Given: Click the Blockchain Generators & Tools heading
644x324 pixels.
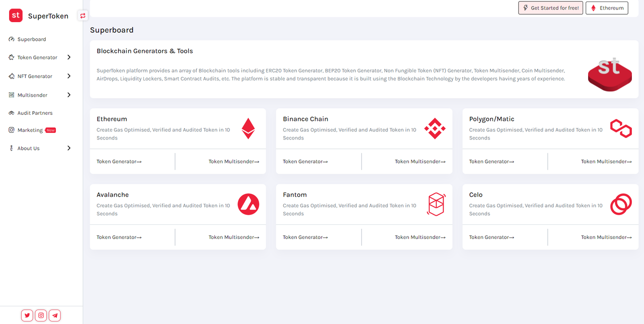Looking at the screenshot, I should 145,51.
